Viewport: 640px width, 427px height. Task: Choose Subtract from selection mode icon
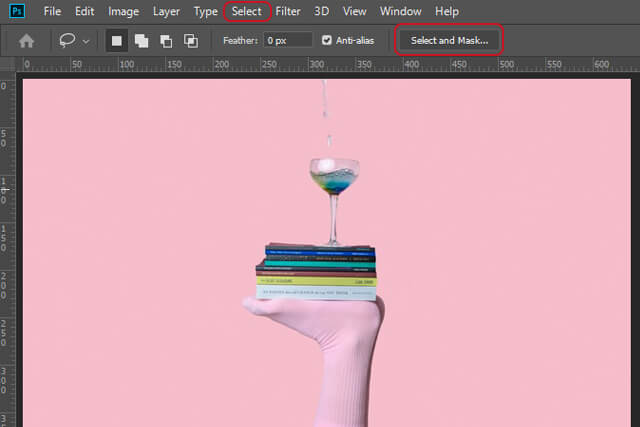(x=166, y=41)
